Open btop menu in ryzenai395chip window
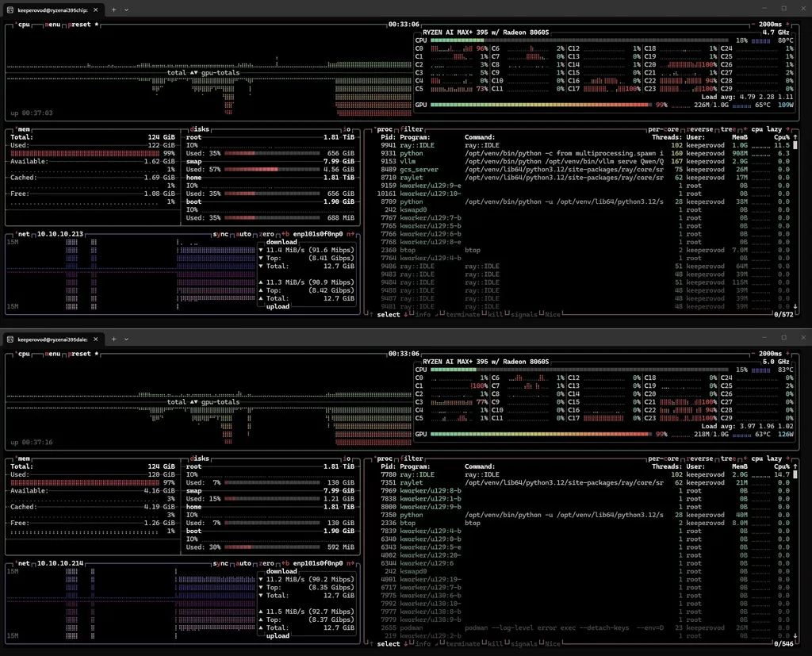The width and height of the screenshot is (812, 656). pyautogui.click(x=52, y=25)
